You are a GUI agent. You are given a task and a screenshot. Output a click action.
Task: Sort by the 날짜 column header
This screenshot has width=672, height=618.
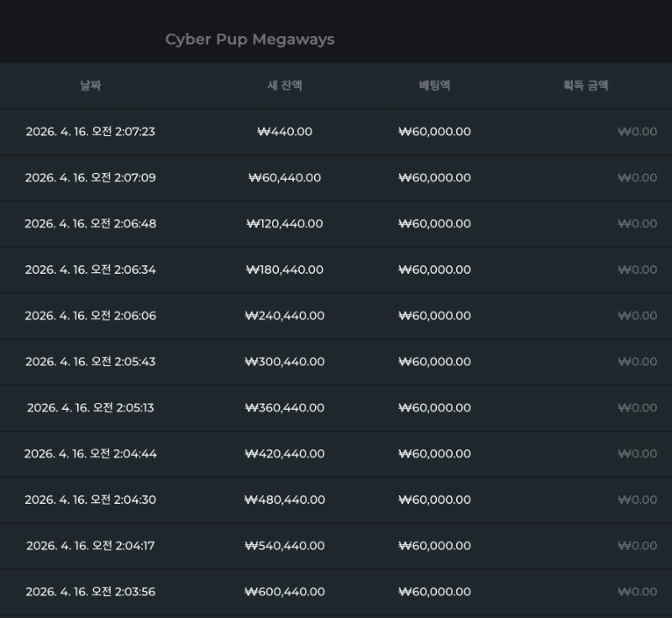tap(90, 86)
